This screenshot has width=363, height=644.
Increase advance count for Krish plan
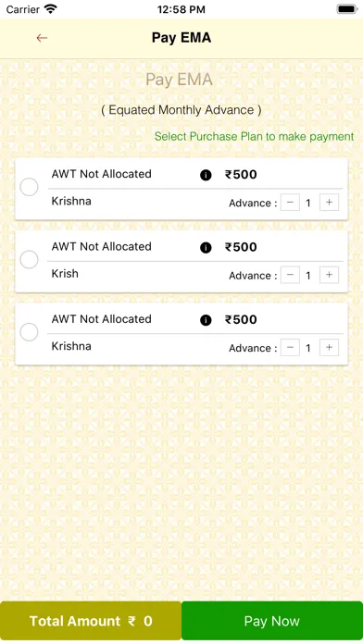329,275
